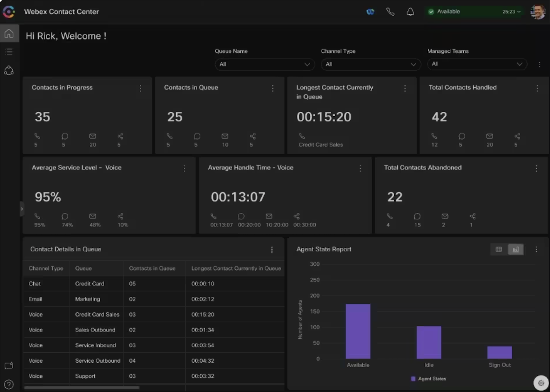
Task: Click the notification bell icon in top navigation
Action: (410, 12)
